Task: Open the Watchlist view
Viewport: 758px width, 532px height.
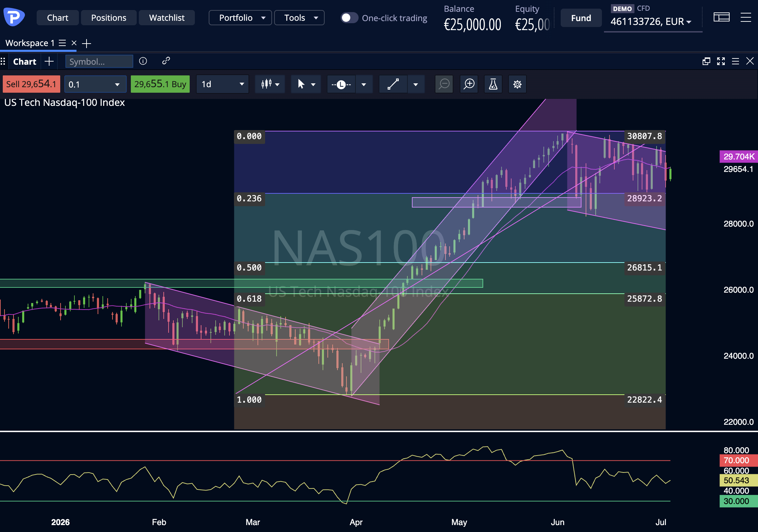Action: point(167,18)
